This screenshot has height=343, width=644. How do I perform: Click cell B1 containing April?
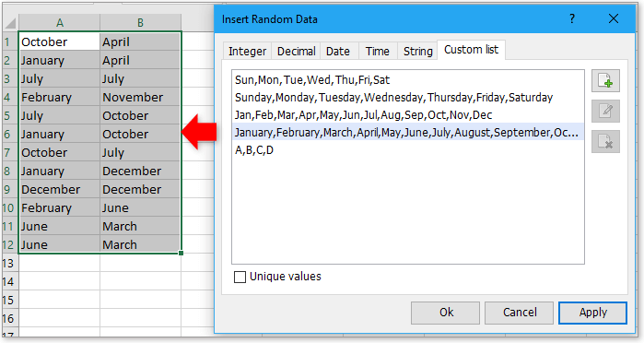coord(140,41)
